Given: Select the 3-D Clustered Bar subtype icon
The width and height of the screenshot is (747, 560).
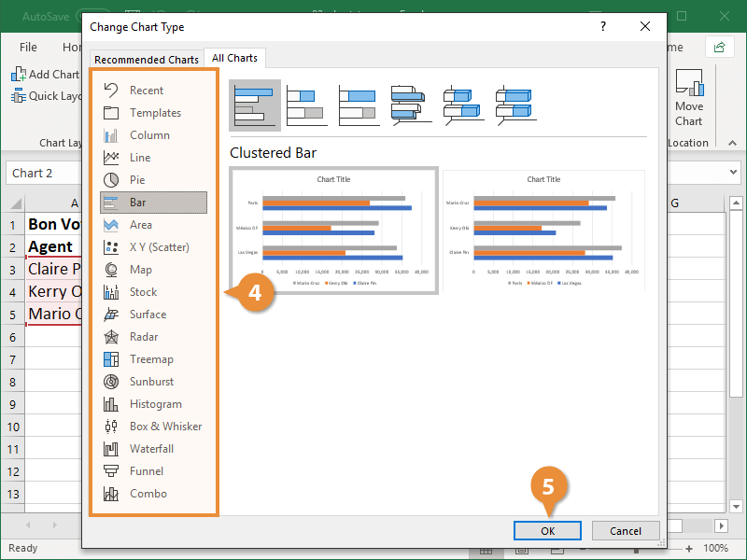Looking at the screenshot, I should point(412,105).
